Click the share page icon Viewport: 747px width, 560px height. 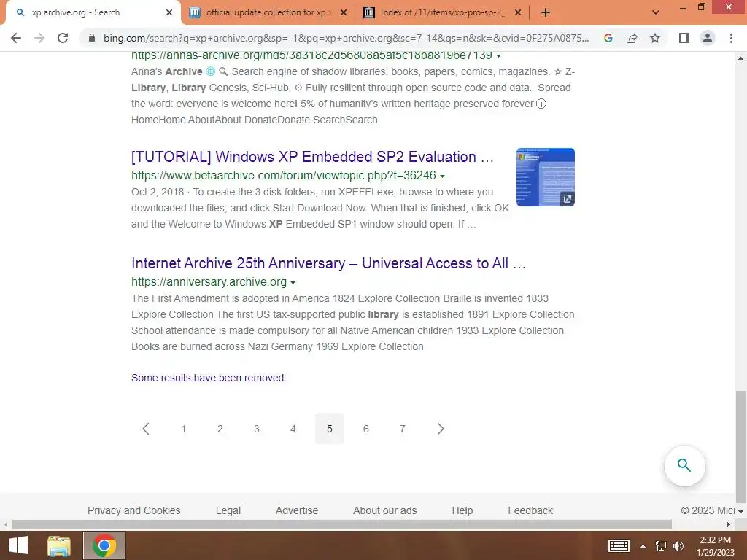click(632, 38)
